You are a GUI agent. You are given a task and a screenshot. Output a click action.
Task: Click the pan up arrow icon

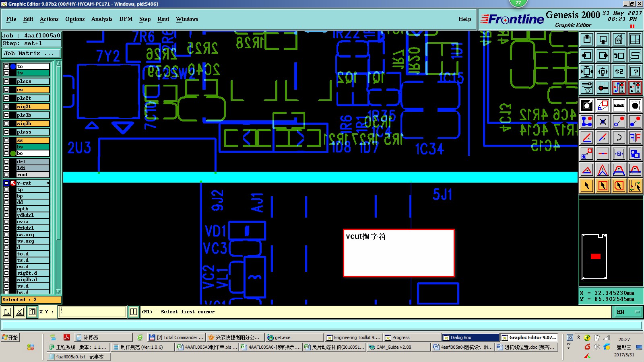[587, 39]
